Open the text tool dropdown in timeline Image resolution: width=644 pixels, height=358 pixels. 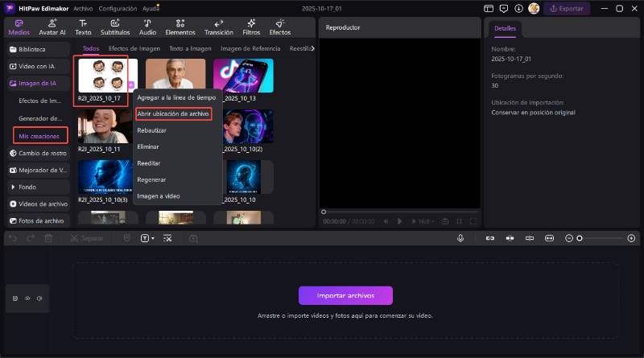tap(147, 238)
